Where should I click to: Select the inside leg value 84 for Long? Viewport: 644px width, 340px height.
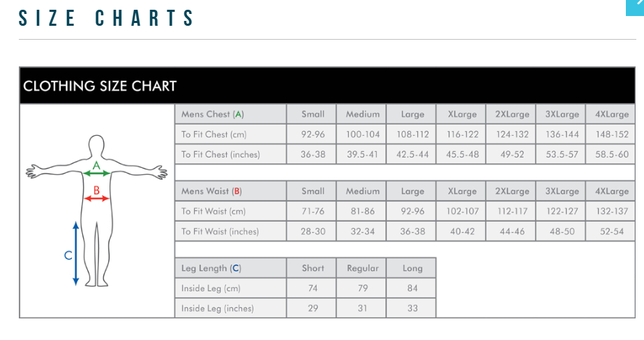412,288
